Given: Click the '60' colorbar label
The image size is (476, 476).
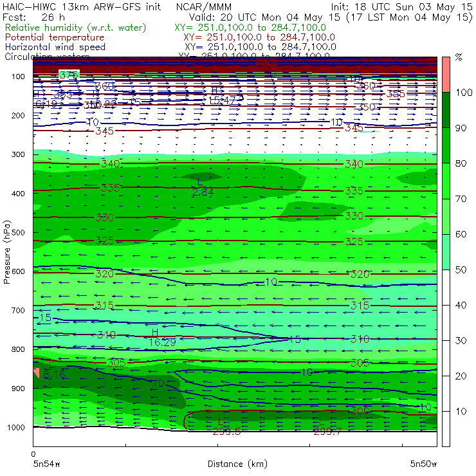Looking at the screenshot, I should coord(461,234).
